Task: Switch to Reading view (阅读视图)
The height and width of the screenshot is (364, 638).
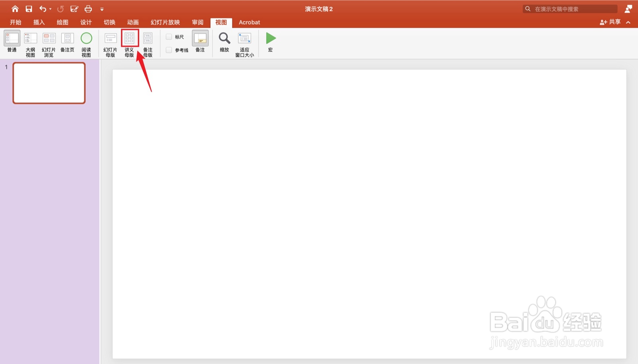Action: click(x=86, y=45)
